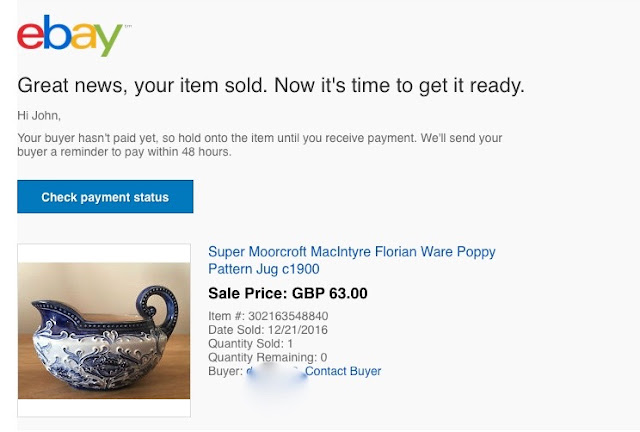Click the 'Buyer:' label
Image resolution: width=640 pixels, height=432 pixels.
224,372
